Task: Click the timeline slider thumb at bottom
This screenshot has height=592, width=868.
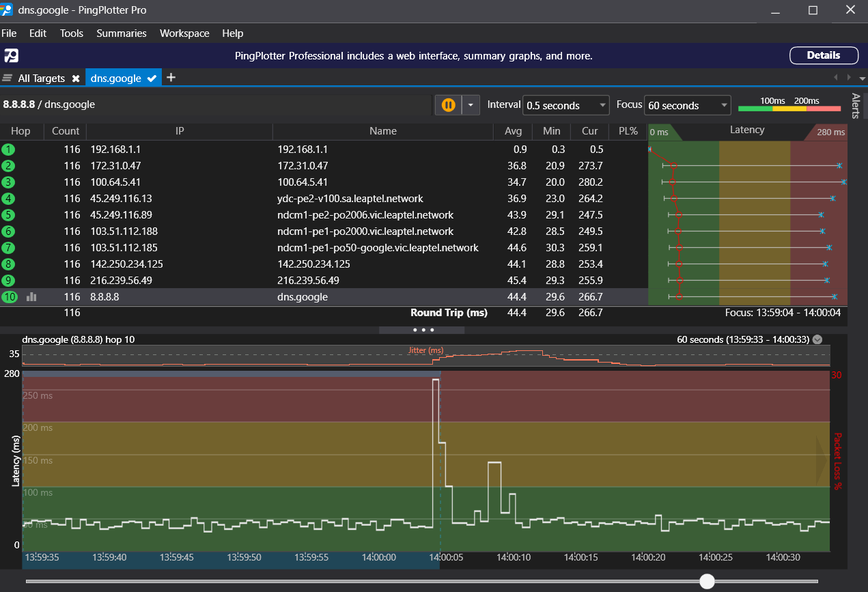Action: coord(708,581)
